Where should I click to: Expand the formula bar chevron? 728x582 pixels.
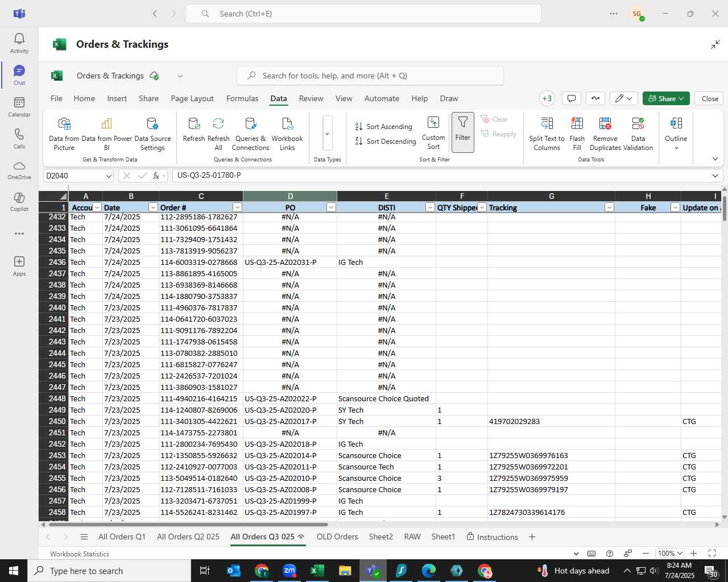click(715, 176)
